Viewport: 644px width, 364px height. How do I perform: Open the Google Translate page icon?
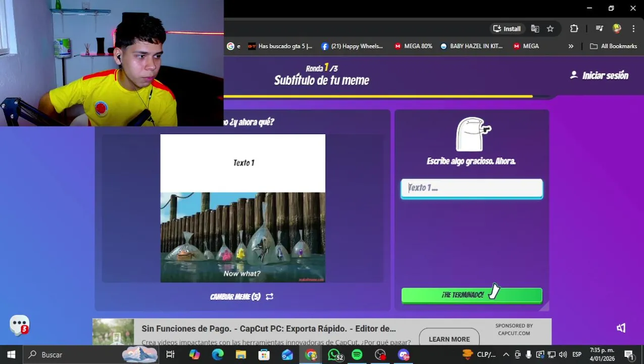pos(535,29)
